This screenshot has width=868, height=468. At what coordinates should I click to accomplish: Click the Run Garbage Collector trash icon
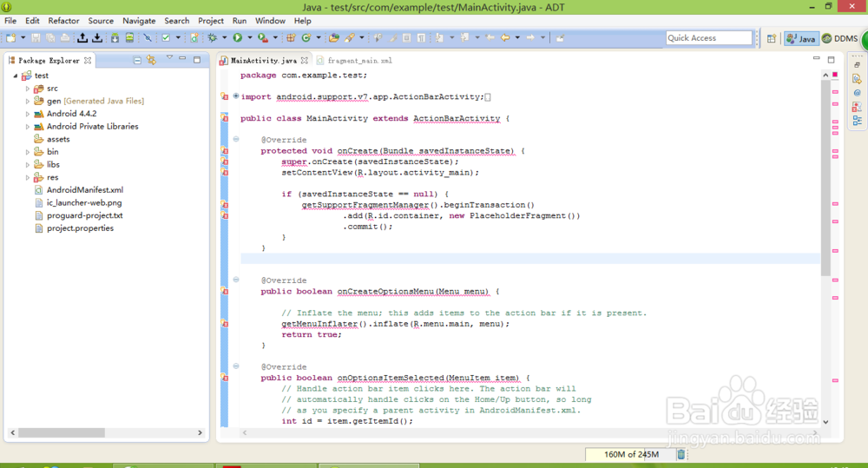tap(681, 454)
